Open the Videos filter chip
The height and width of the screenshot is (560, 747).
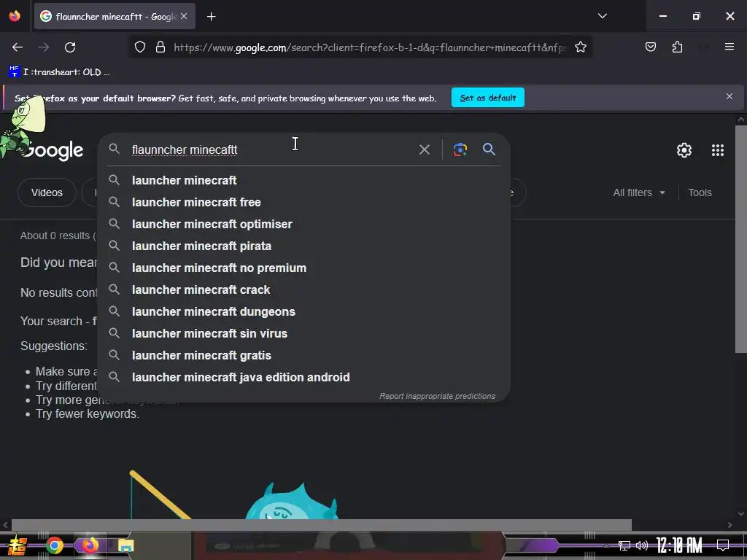pyautogui.click(x=47, y=192)
